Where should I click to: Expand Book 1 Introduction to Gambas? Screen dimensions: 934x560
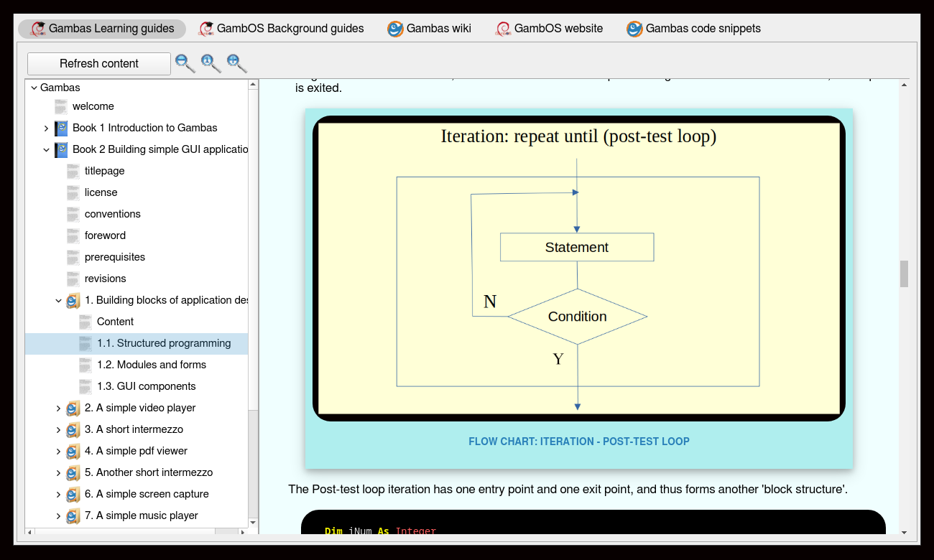click(x=46, y=129)
